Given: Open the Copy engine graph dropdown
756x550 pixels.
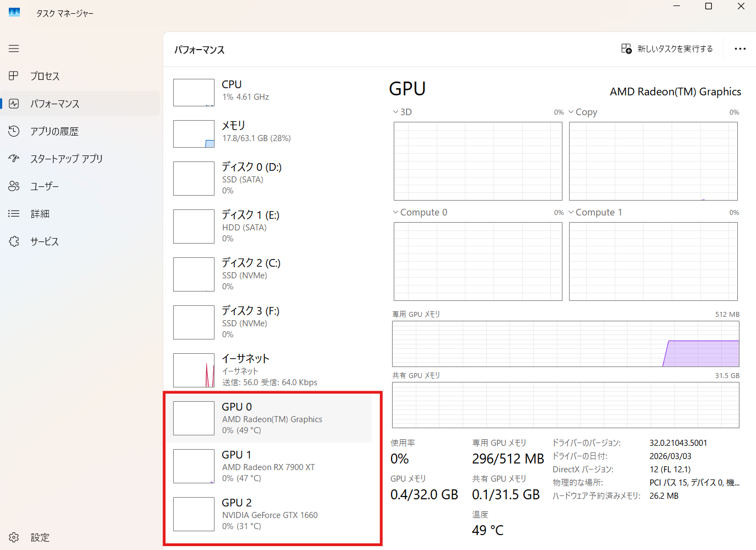Looking at the screenshot, I should point(571,112).
